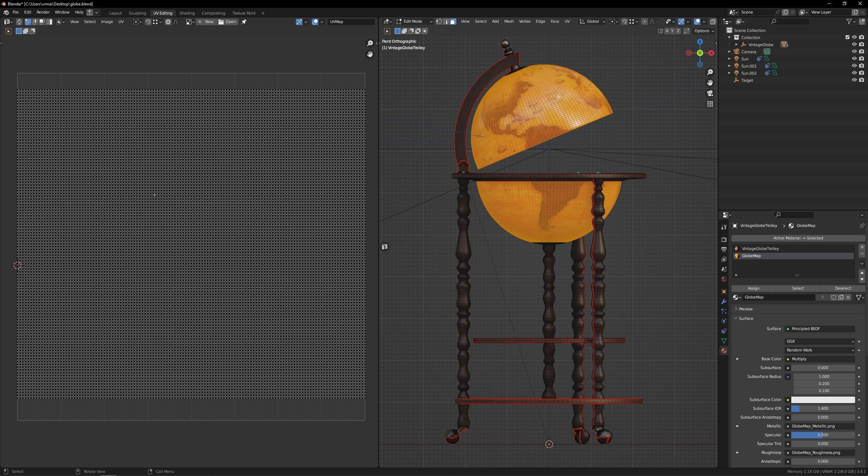
Task: Switch to the Texture Paint workspace tab
Action: click(244, 13)
